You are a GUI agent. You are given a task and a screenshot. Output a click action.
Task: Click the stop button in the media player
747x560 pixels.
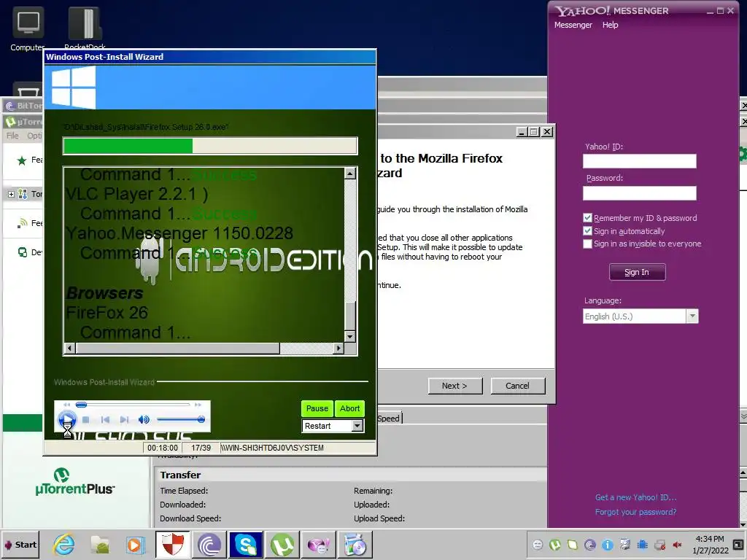pos(86,419)
